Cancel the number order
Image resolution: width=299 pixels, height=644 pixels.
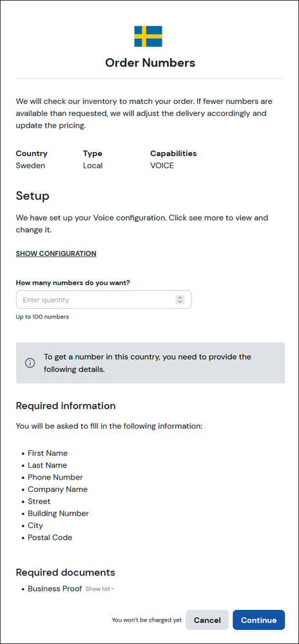pyautogui.click(x=207, y=620)
